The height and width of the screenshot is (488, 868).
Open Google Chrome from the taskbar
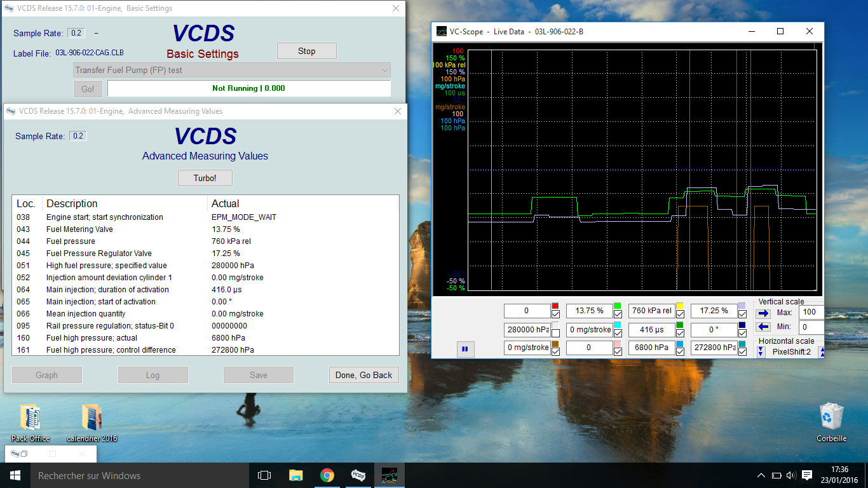point(327,475)
